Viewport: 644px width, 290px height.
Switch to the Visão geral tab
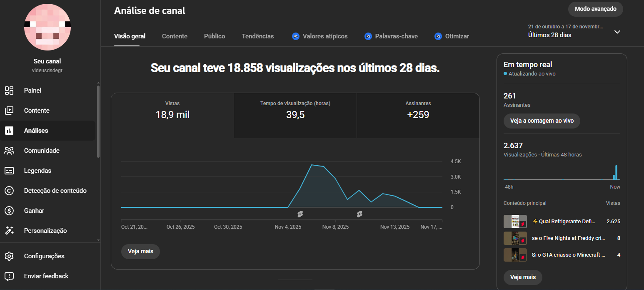130,36
